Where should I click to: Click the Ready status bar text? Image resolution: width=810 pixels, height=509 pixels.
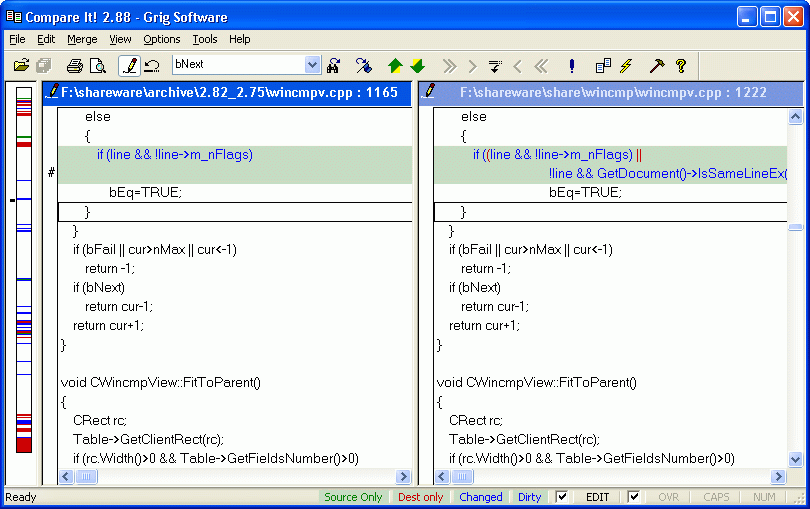(21, 497)
